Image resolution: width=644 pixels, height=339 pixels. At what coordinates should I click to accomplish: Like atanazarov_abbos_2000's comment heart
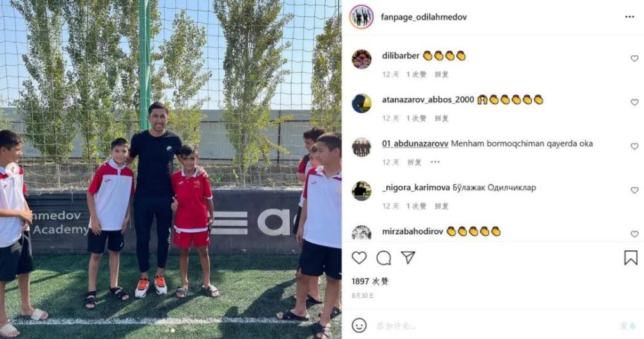coord(634,102)
